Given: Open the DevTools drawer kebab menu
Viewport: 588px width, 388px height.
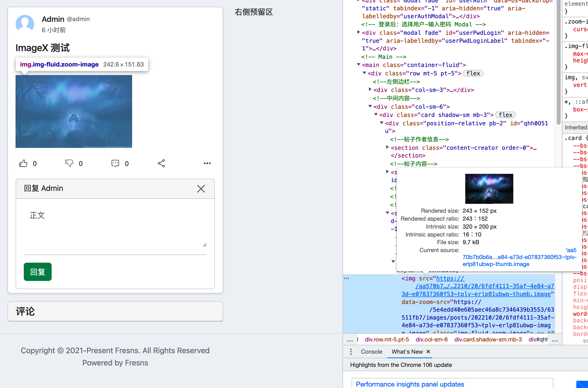Looking at the screenshot, I should (x=351, y=352).
